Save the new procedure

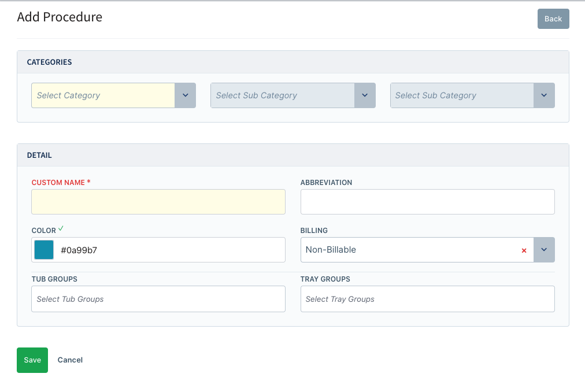[x=32, y=360]
